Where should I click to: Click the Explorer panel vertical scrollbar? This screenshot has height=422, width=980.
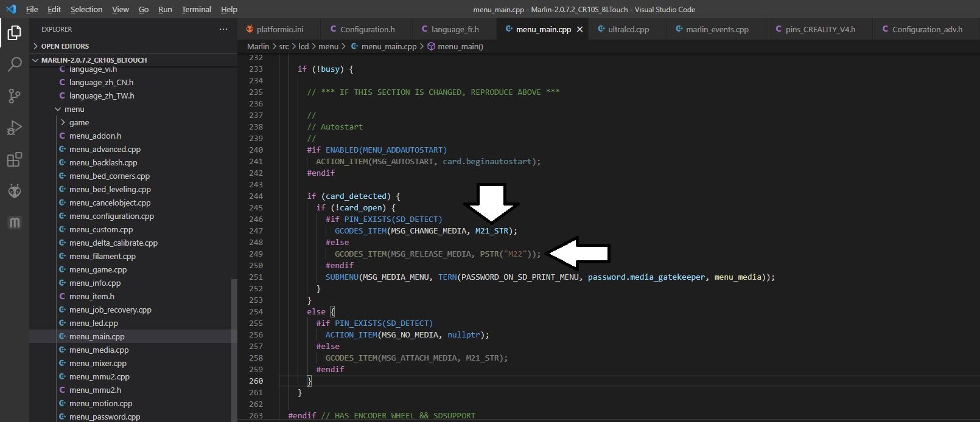[x=234, y=350]
